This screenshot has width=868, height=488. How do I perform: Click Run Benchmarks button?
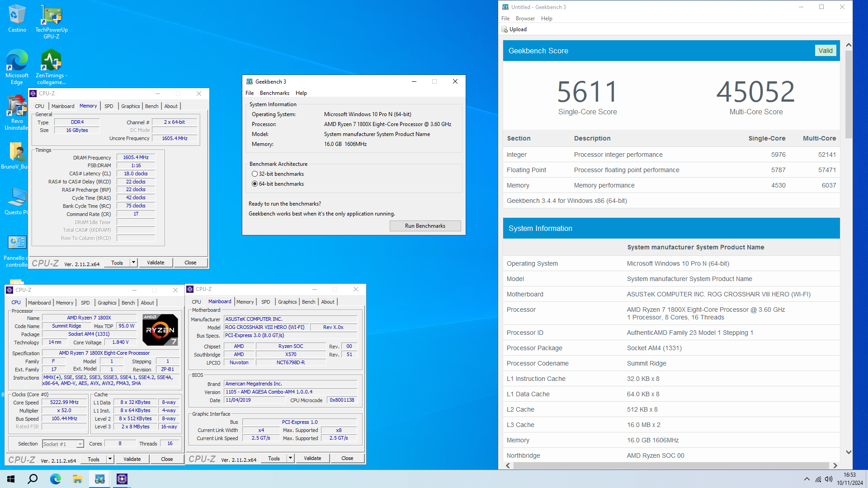(x=425, y=226)
